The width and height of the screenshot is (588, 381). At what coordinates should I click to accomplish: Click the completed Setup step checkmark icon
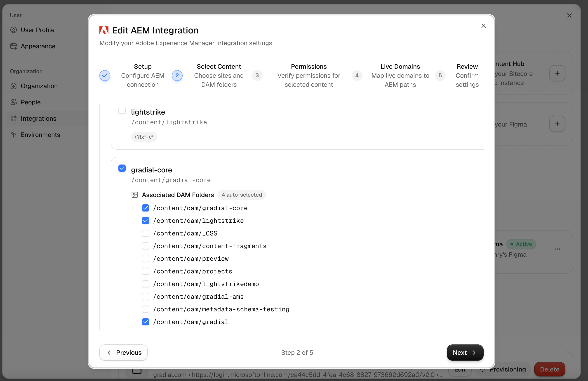click(105, 76)
